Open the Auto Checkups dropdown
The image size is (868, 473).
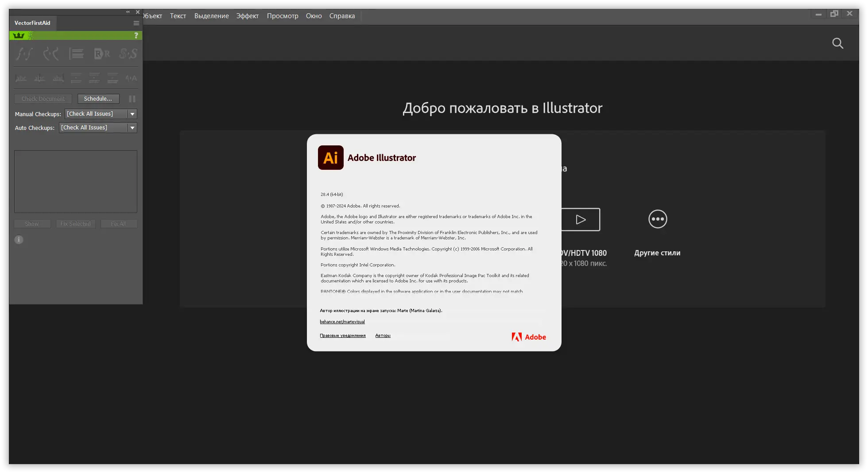tap(98, 128)
